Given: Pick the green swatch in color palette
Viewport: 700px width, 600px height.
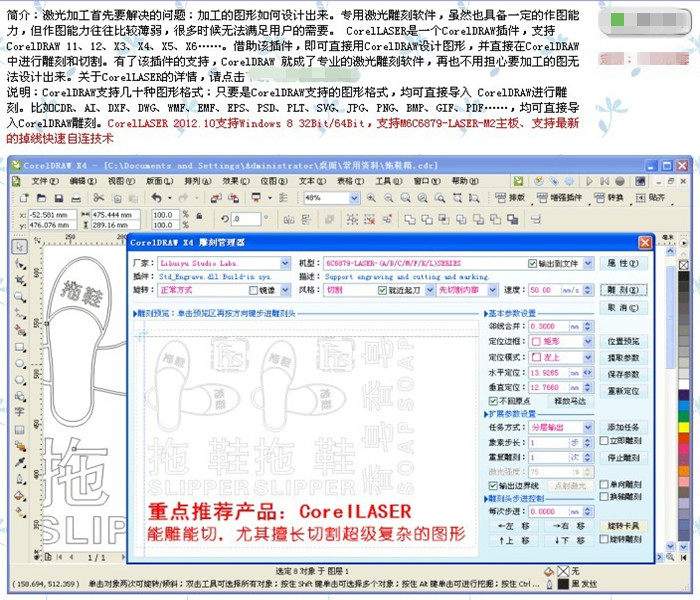Looking at the screenshot, I should (x=683, y=416).
